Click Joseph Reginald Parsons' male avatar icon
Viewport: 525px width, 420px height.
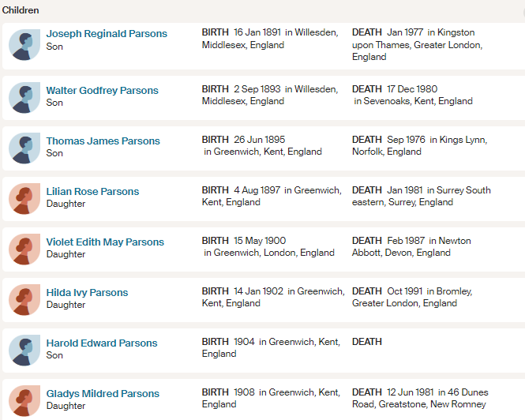(24, 45)
